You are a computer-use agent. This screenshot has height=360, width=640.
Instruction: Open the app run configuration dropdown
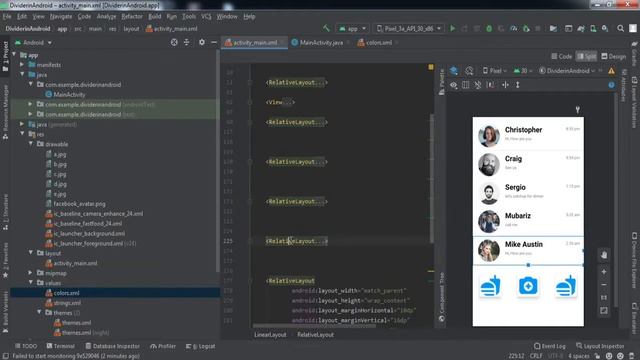(352, 29)
